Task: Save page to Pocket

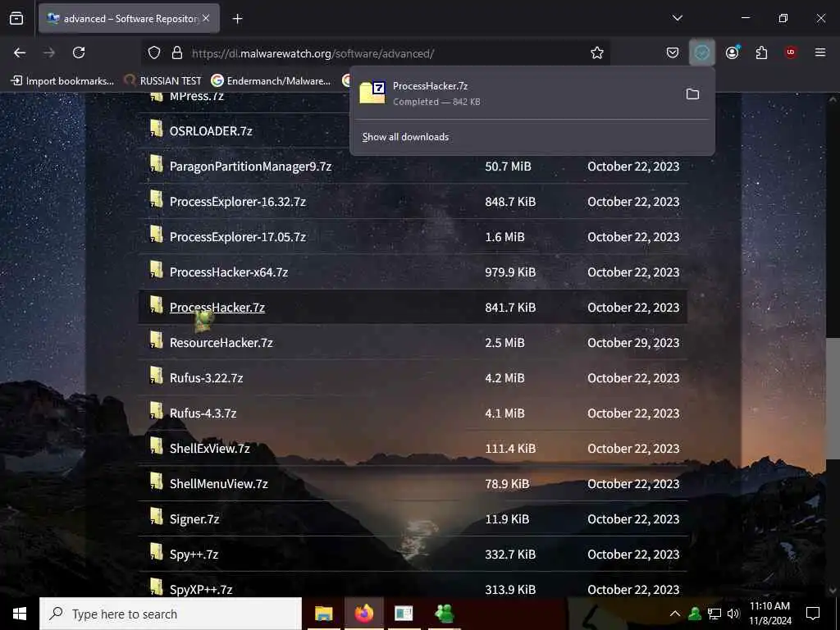Action: point(673,52)
